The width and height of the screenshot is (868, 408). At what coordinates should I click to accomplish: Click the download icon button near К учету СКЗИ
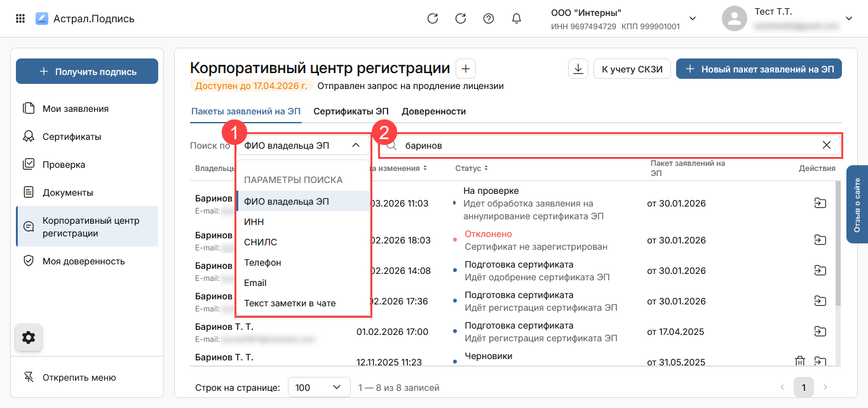[x=578, y=69]
